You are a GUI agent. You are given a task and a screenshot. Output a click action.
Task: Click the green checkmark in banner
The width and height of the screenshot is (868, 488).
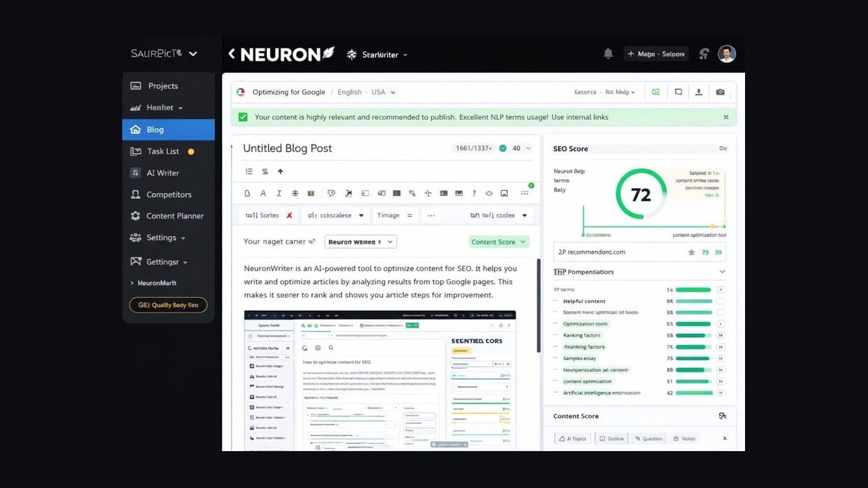[x=243, y=117]
